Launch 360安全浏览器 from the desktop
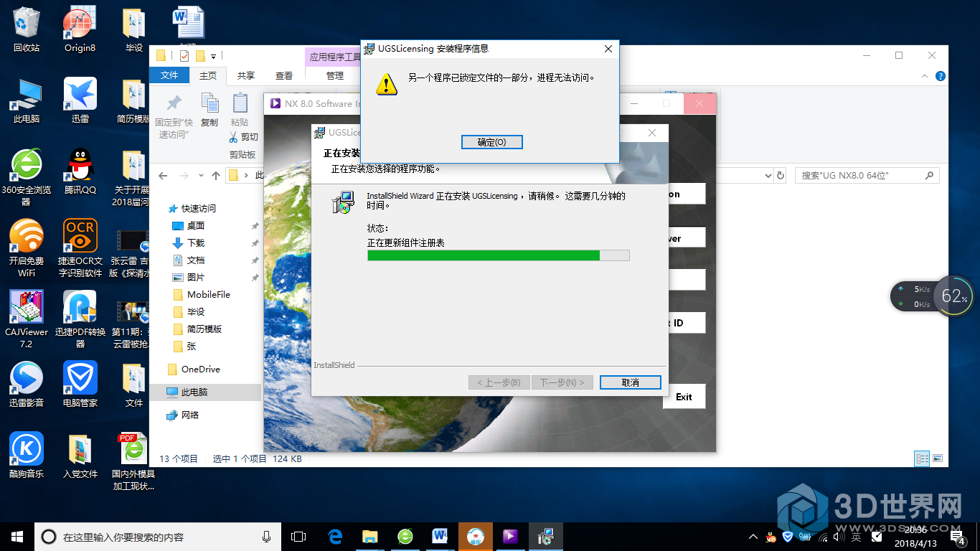This screenshot has width=980, height=551. coord(27,177)
